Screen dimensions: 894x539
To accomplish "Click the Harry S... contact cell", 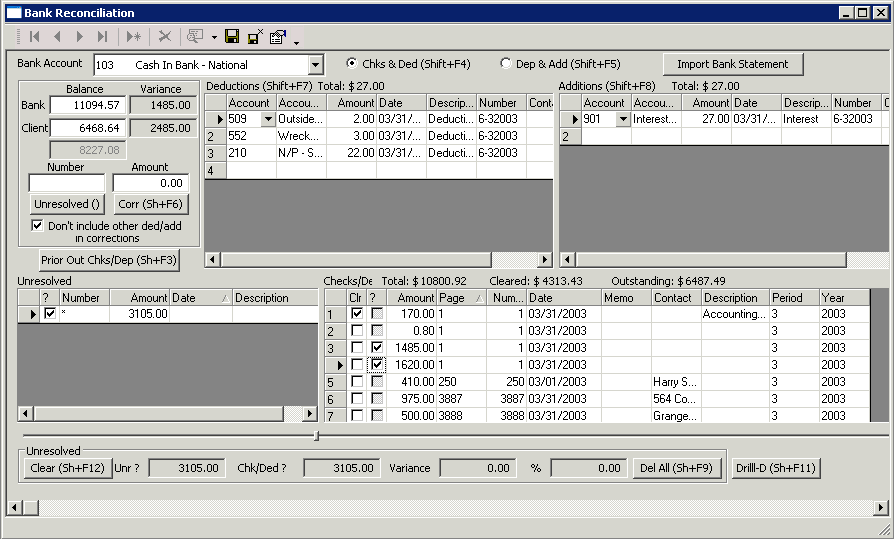I will point(676,382).
